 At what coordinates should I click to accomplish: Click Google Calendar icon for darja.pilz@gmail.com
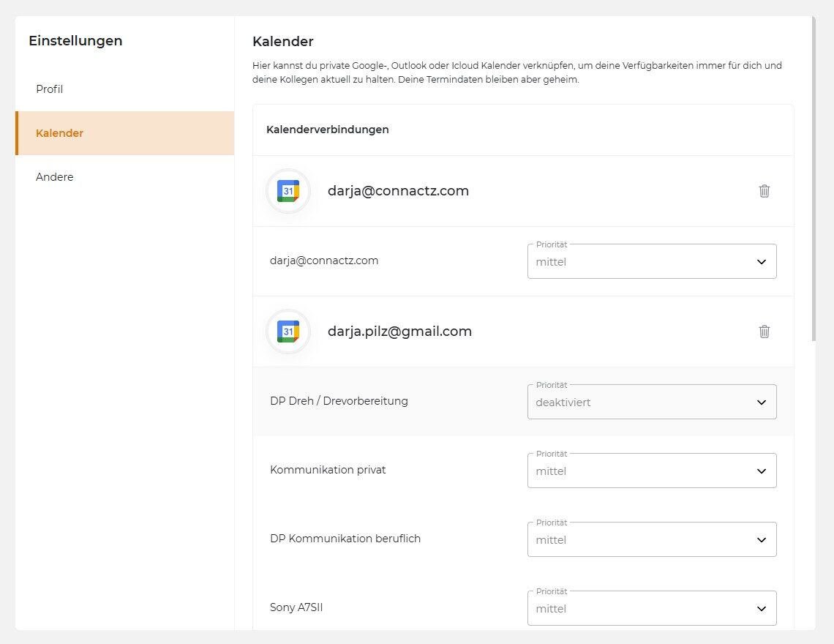click(288, 332)
